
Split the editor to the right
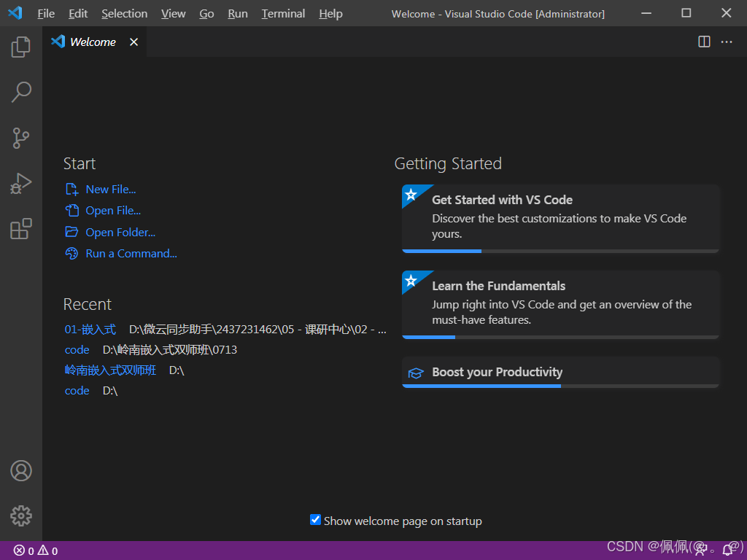(x=704, y=42)
